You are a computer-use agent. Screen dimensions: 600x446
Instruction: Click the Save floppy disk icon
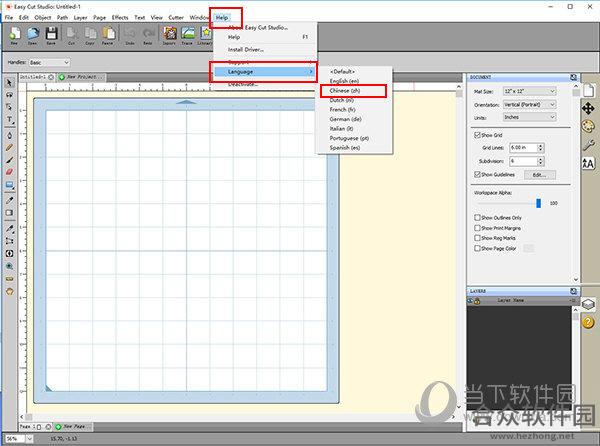click(51, 34)
